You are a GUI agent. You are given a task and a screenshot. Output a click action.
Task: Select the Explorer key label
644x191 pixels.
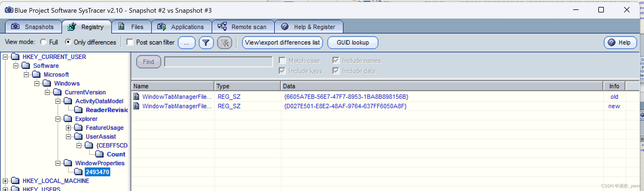tap(86, 119)
